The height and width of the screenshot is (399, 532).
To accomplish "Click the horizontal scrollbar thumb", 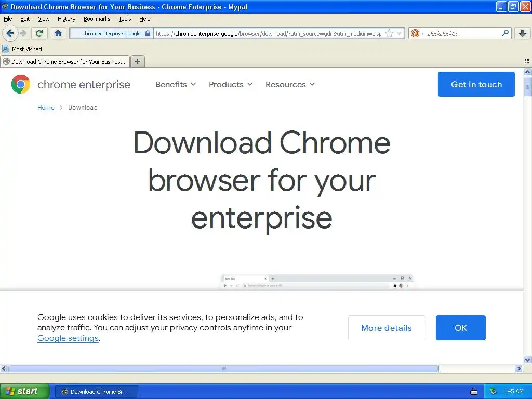I will pos(223,368).
